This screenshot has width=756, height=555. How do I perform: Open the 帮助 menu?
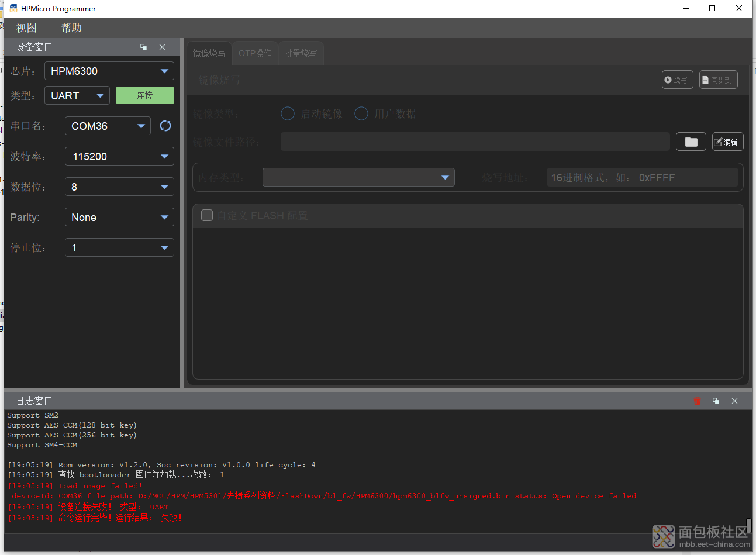tap(71, 27)
